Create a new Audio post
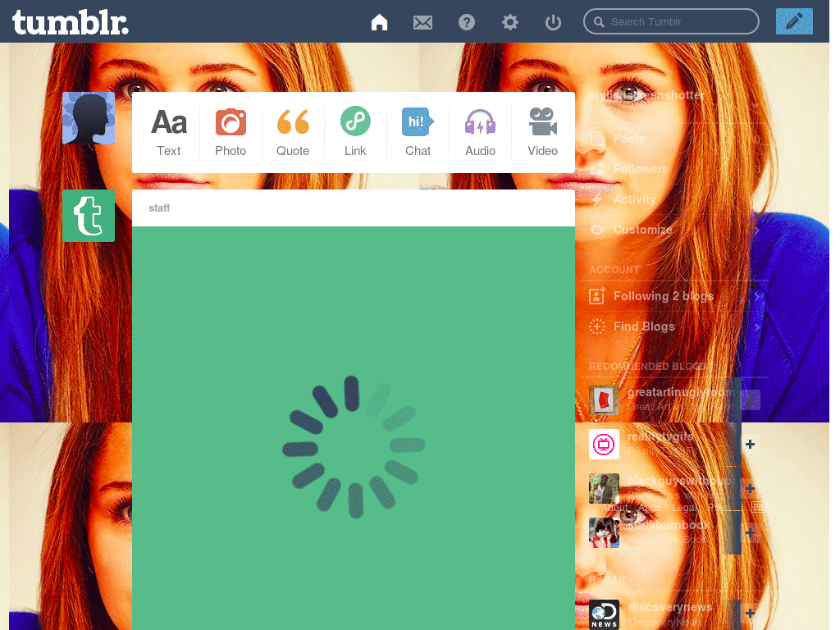 (480, 132)
